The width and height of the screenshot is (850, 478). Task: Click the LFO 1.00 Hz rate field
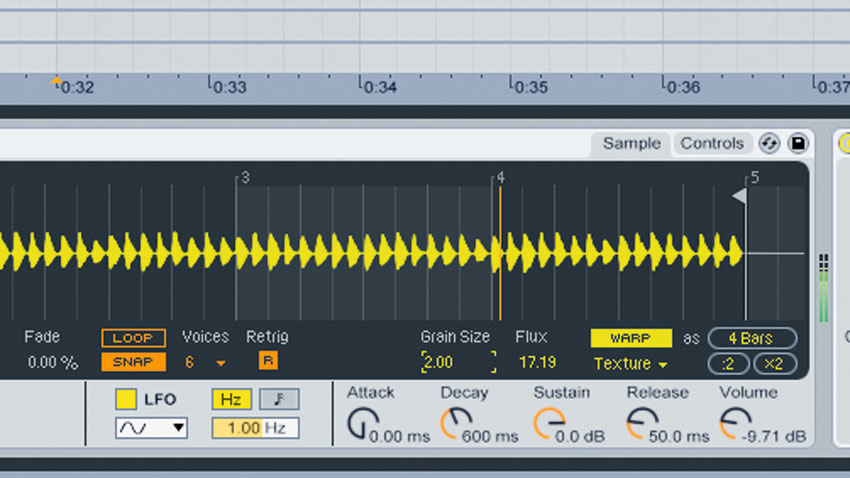click(x=255, y=428)
